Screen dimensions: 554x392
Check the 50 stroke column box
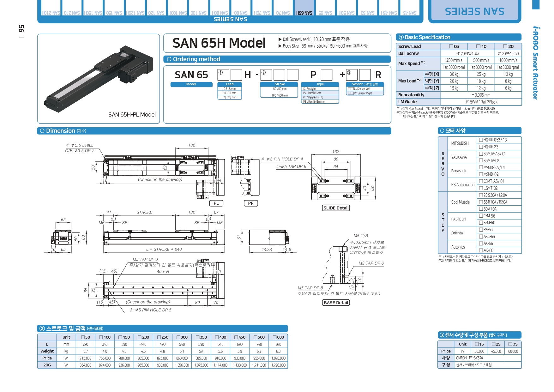(83, 337)
